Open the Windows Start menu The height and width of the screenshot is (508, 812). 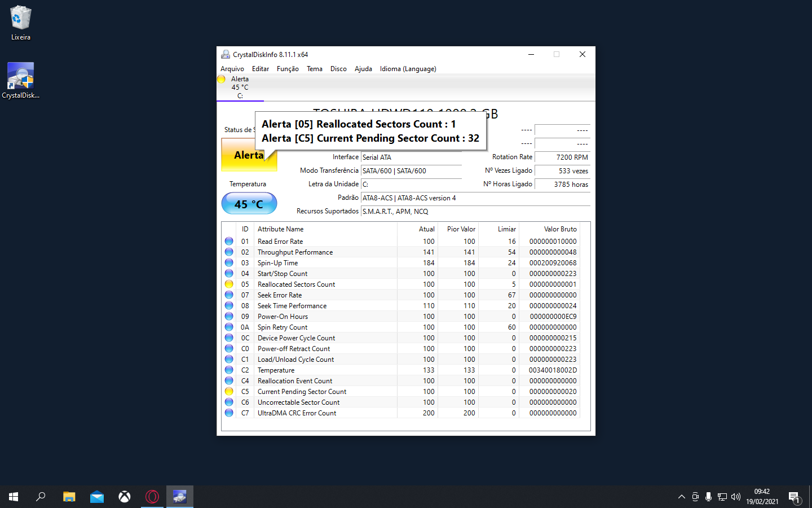coord(14,497)
